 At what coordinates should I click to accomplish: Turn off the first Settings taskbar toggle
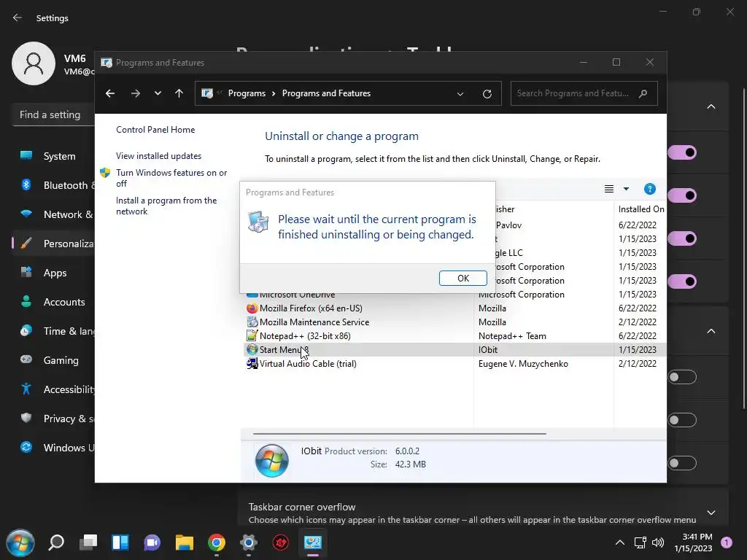[x=682, y=152]
